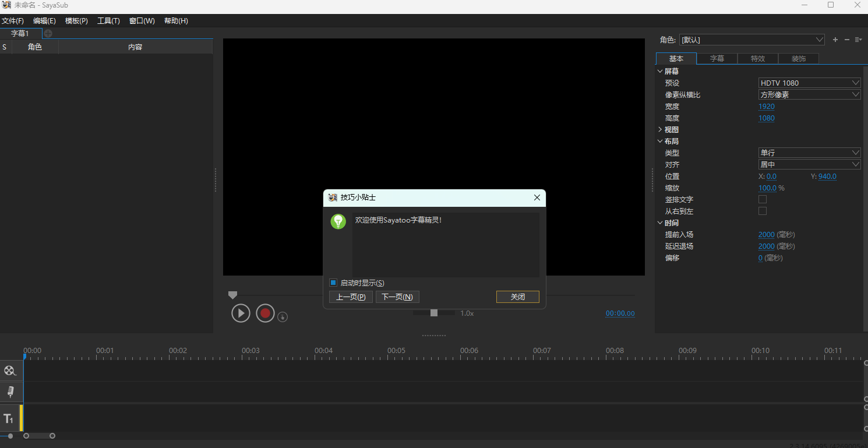This screenshot has height=448, width=868.
Task: Click the 00:00.00 timecode link
Action: click(x=620, y=313)
